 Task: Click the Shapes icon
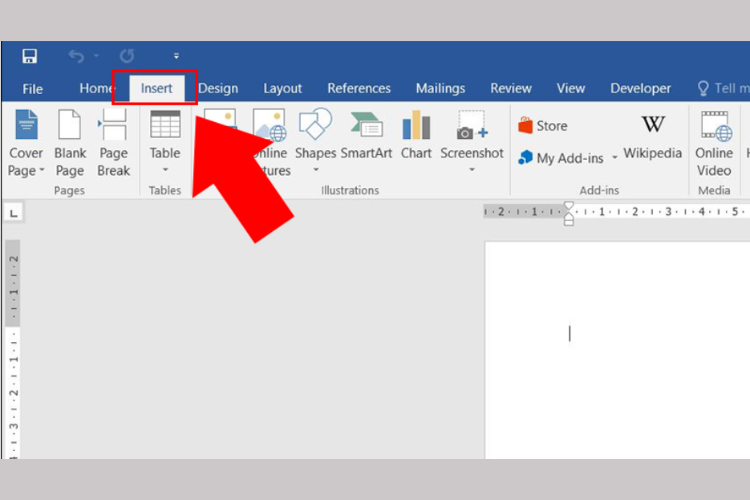coord(315,124)
